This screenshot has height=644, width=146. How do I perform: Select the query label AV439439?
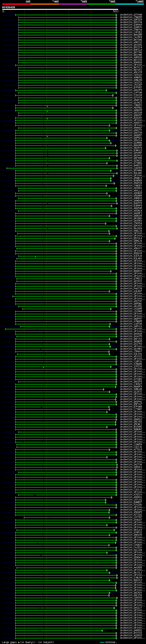click(x=8, y=8)
